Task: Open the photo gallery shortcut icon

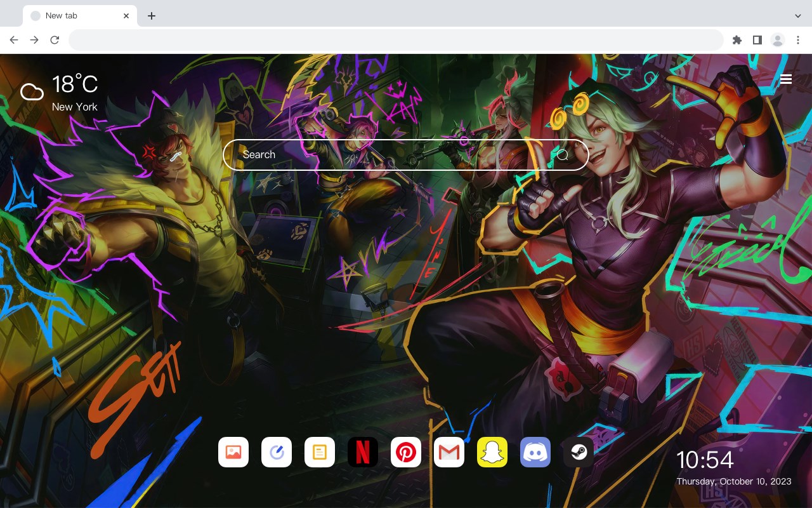Action: [x=233, y=452]
